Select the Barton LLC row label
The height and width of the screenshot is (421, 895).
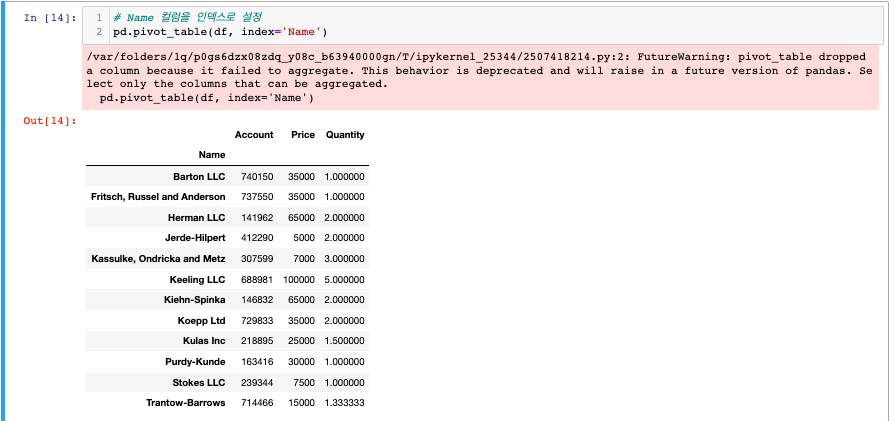[199, 176]
